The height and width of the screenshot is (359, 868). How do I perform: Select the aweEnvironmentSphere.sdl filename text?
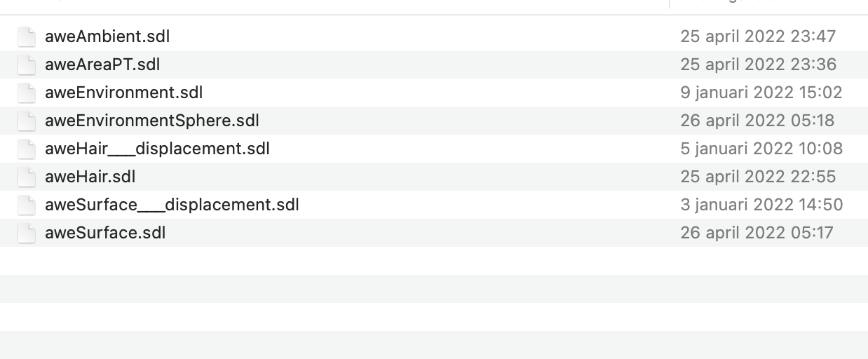click(152, 121)
